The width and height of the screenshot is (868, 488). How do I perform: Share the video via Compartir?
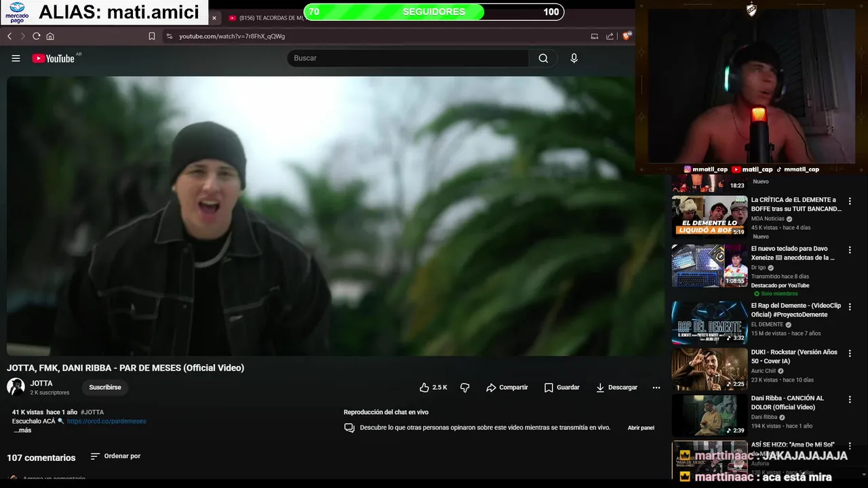click(507, 387)
